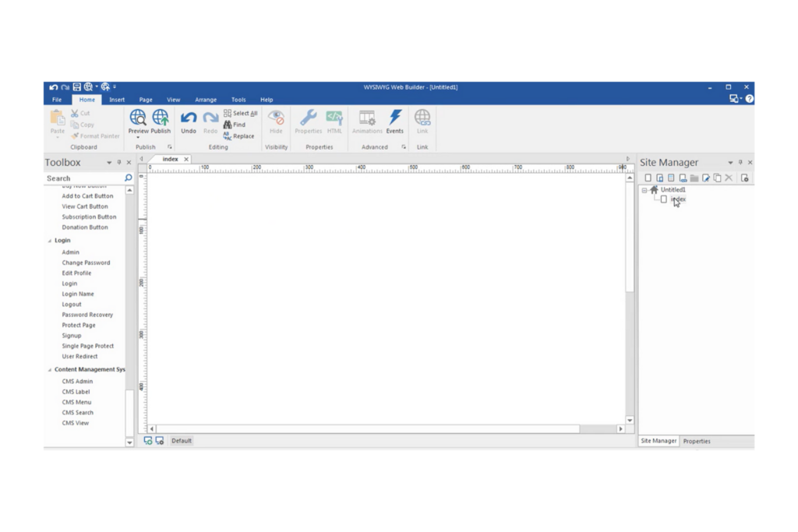Viewport: 798px width, 532px height.
Task: Click Save disk icon in title bar
Action: click(76, 87)
